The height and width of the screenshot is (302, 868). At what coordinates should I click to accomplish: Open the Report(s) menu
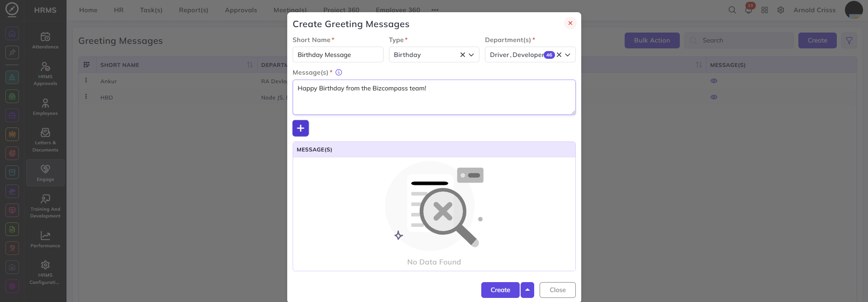[x=194, y=10]
